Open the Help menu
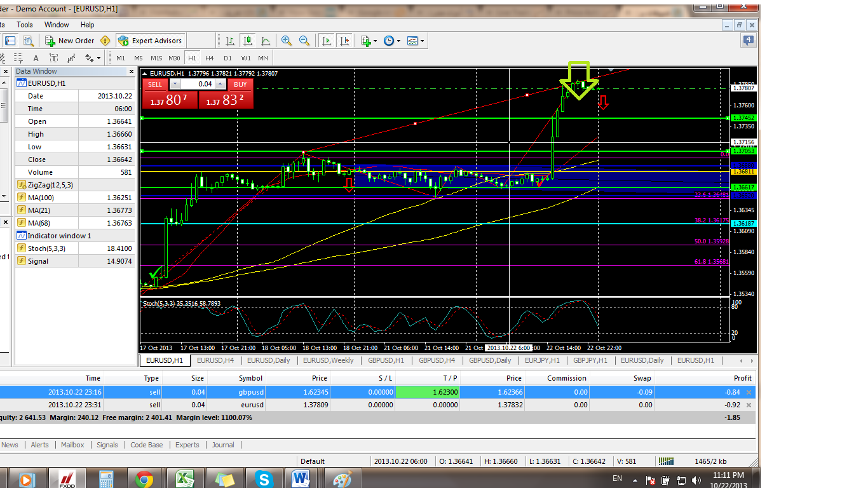Image resolution: width=868 pixels, height=488 pixels. (x=88, y=25)
